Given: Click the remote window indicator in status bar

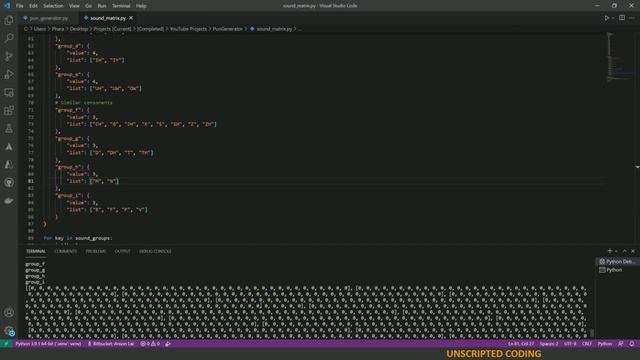Looking at the screenshot, I should [6, 344].
